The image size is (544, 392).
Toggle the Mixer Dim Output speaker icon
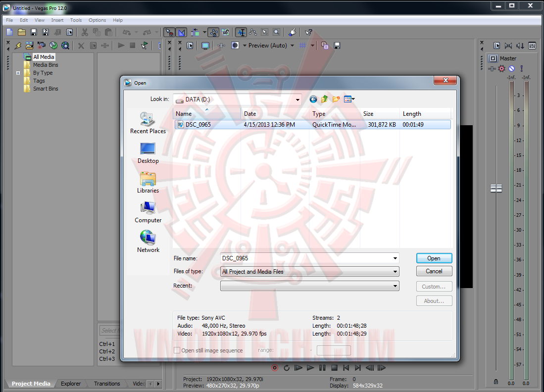(x=520, y=46)
